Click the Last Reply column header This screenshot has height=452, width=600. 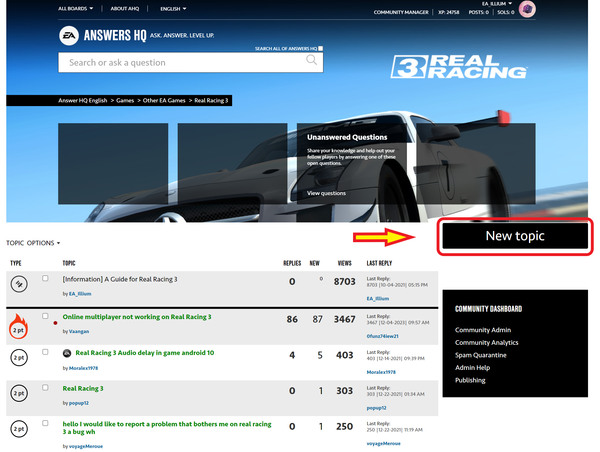[379, 263]
